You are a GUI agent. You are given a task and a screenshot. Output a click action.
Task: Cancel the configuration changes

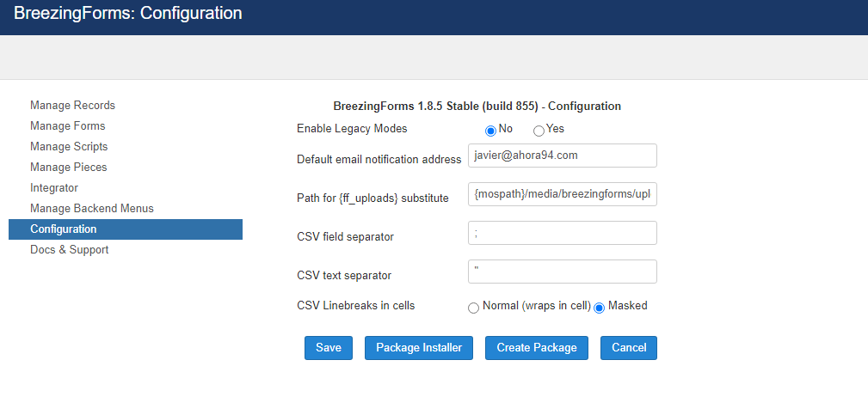click(629, 348)
